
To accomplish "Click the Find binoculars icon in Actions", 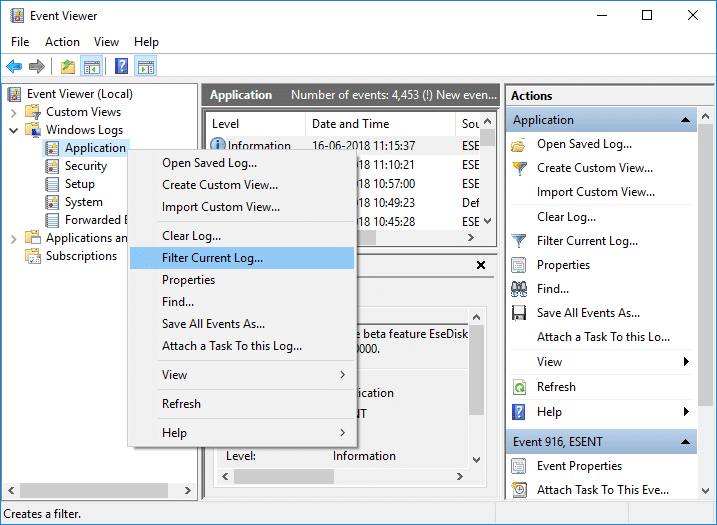I will click(519, 289).
